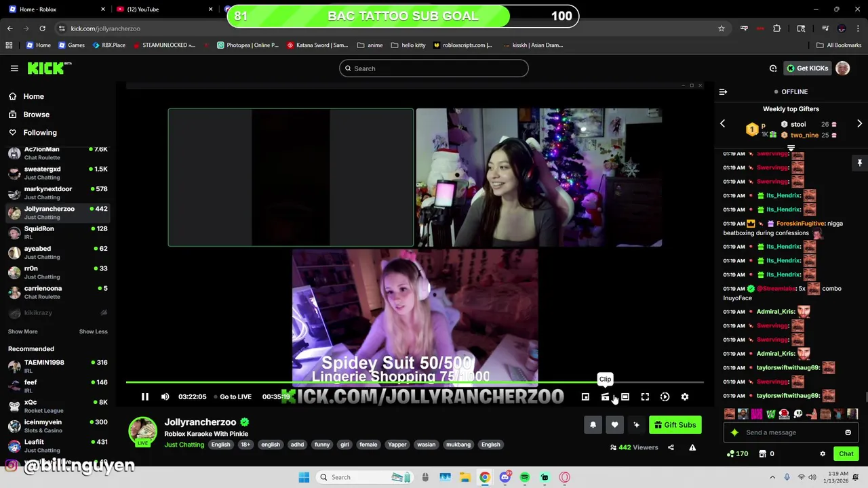Open recommended channel TAEMIN1998

58,367
